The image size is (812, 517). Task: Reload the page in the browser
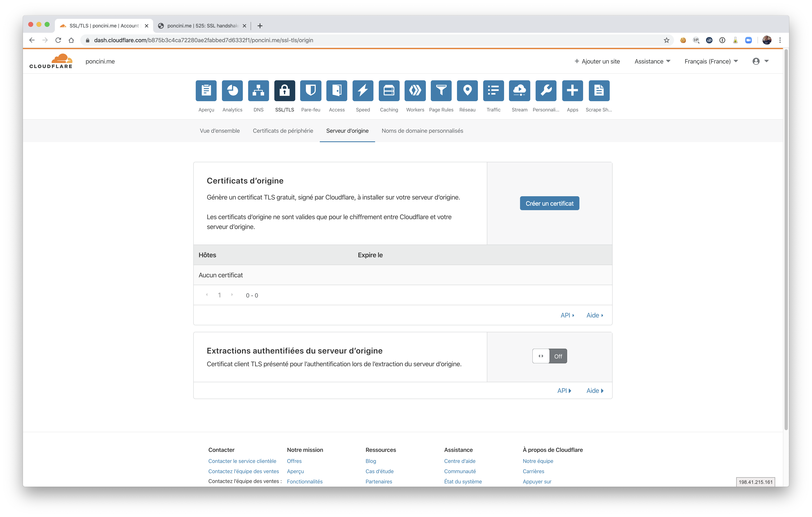(x=58, y=40)
